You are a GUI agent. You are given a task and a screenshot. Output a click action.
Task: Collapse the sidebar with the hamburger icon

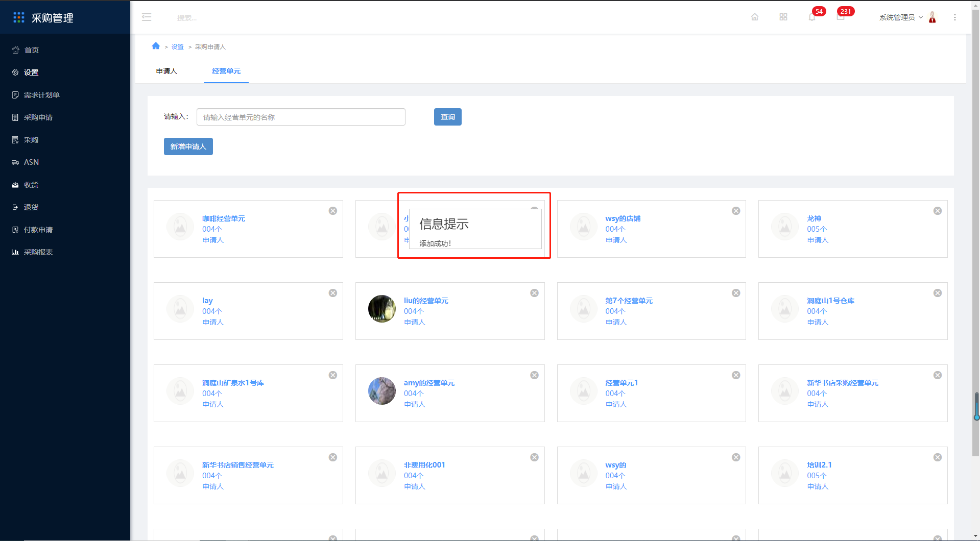click(x=147, y=17)
